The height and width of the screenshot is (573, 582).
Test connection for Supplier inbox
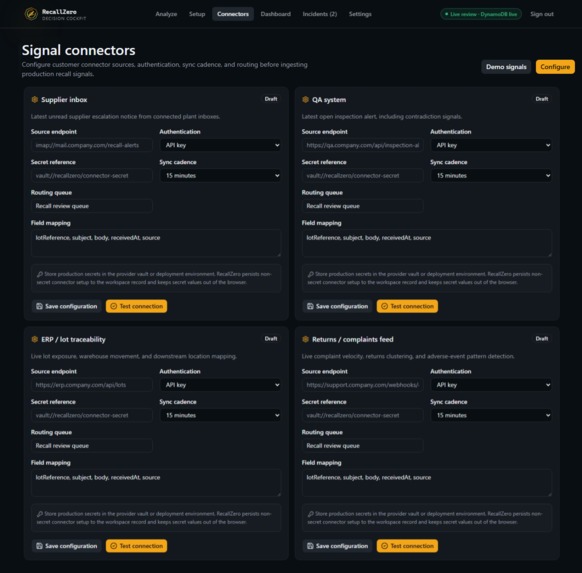point(136,306)
